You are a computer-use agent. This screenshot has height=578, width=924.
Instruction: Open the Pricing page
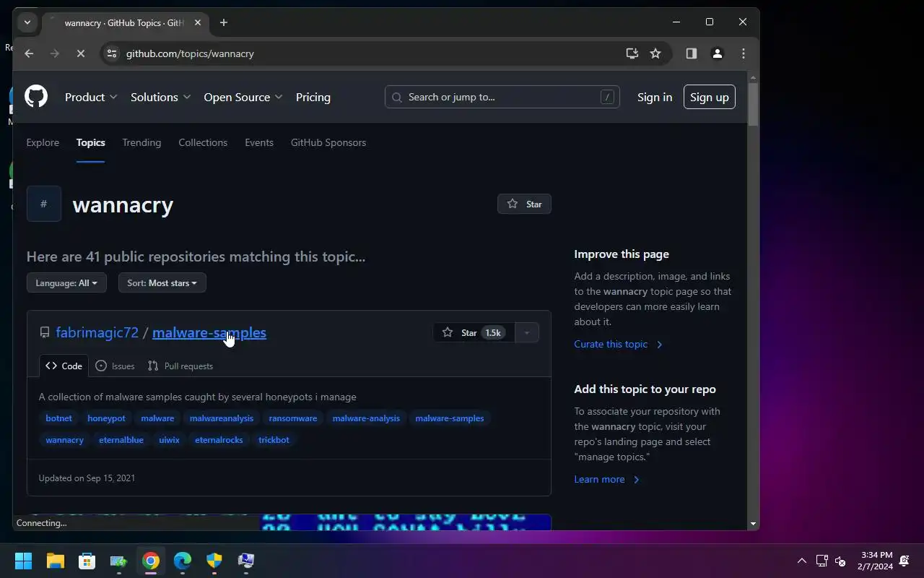pos(313,97)
